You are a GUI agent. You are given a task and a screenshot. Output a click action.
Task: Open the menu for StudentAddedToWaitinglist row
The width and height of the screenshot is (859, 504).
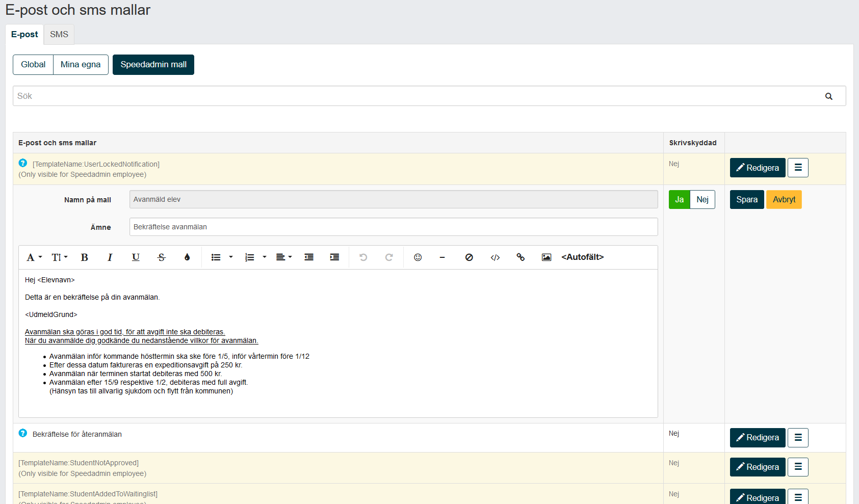pos(798,498)
